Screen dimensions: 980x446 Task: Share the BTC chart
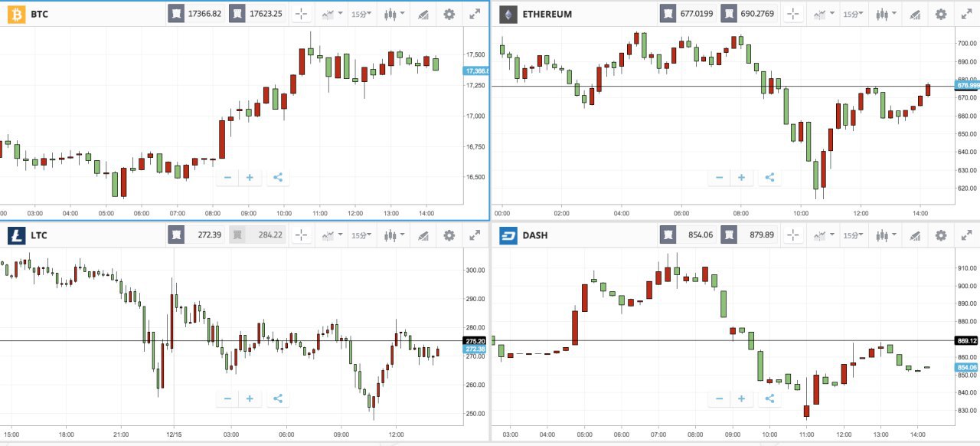click(277, 178)
